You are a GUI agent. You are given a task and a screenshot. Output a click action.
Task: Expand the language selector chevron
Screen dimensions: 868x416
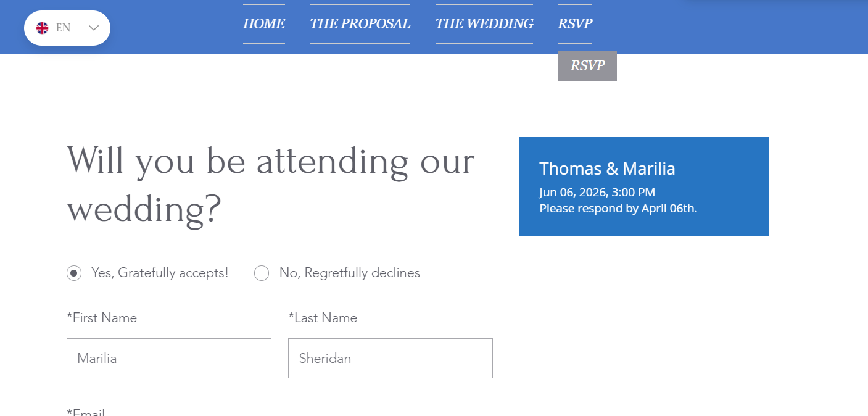(x=94, y=28)
